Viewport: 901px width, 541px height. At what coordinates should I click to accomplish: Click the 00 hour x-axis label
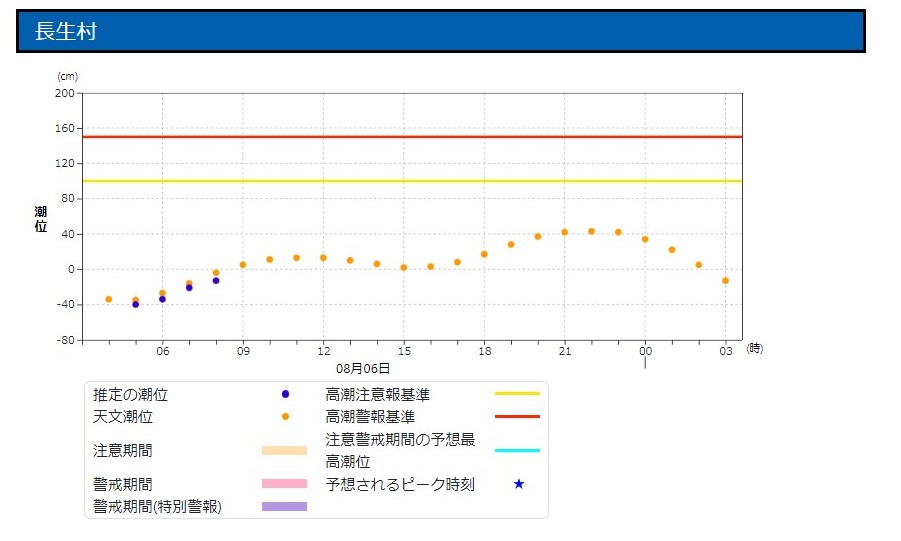click(x=645, y=351)
